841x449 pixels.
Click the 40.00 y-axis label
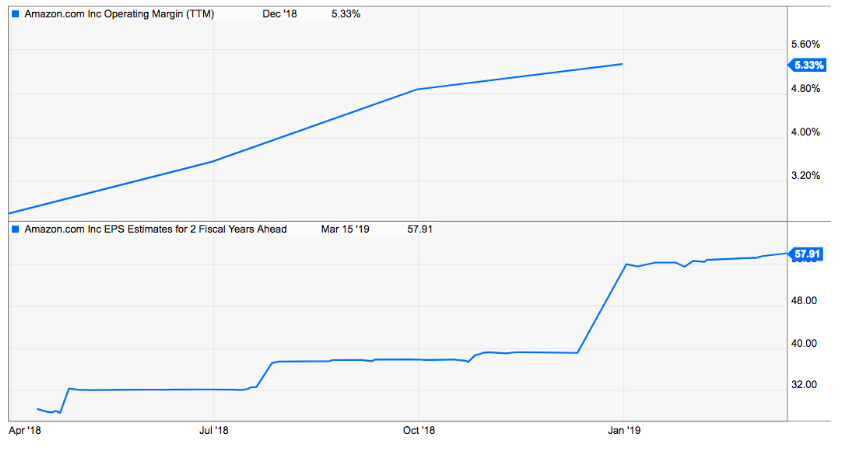tap(804, 343)
